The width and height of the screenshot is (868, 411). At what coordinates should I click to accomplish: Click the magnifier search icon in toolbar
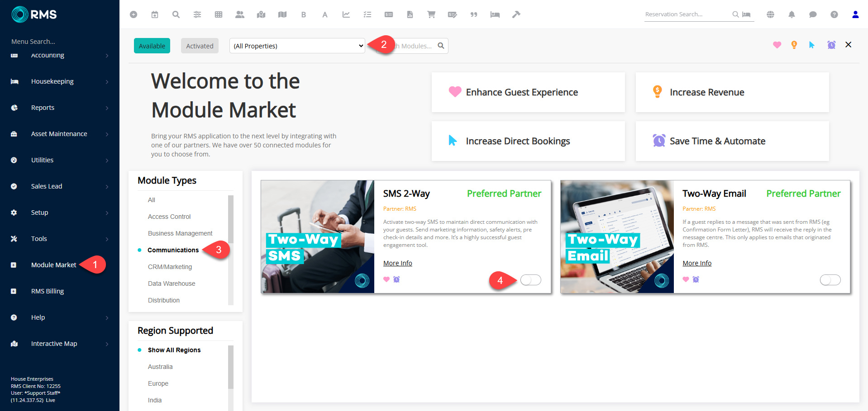176,14
